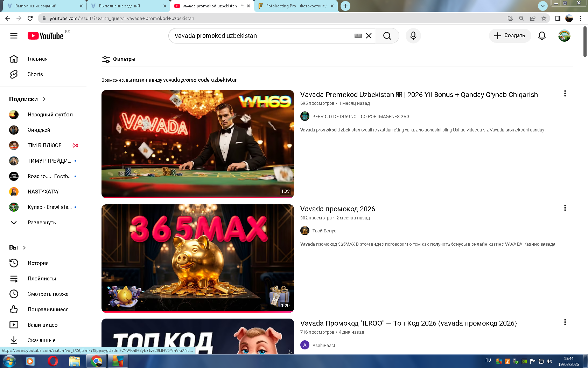The image size is (588, 368).
Task: Share this page from the address bar
Action: [533, 18]
